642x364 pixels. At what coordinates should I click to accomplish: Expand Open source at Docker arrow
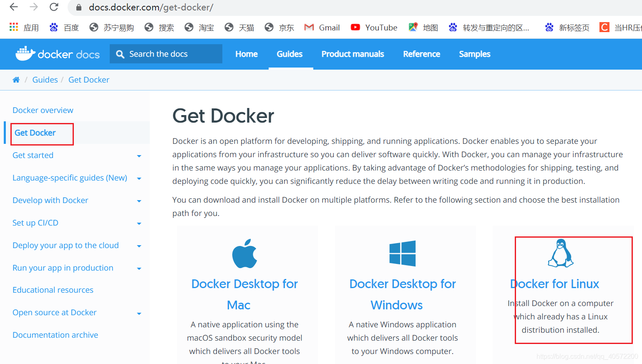coord(139,314)
